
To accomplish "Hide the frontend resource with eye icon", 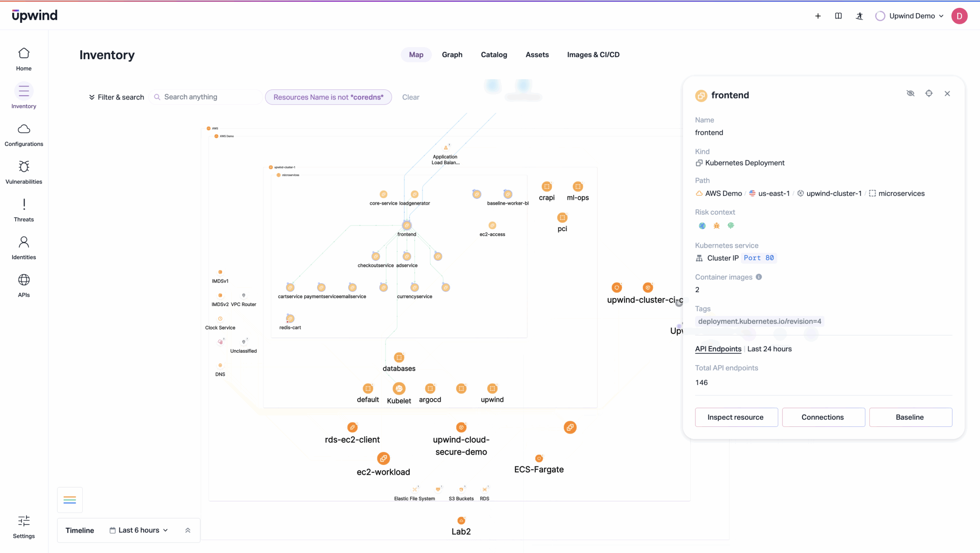I will tap(910, 93).
